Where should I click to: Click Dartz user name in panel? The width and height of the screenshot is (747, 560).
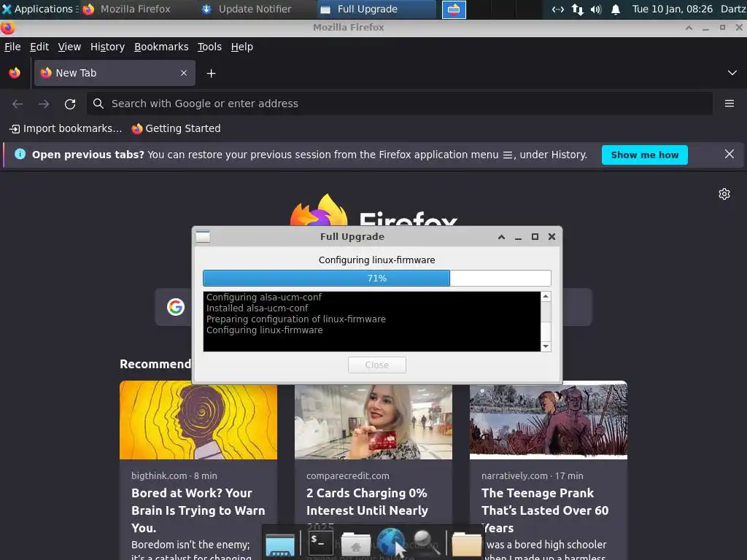pos(733,9)
